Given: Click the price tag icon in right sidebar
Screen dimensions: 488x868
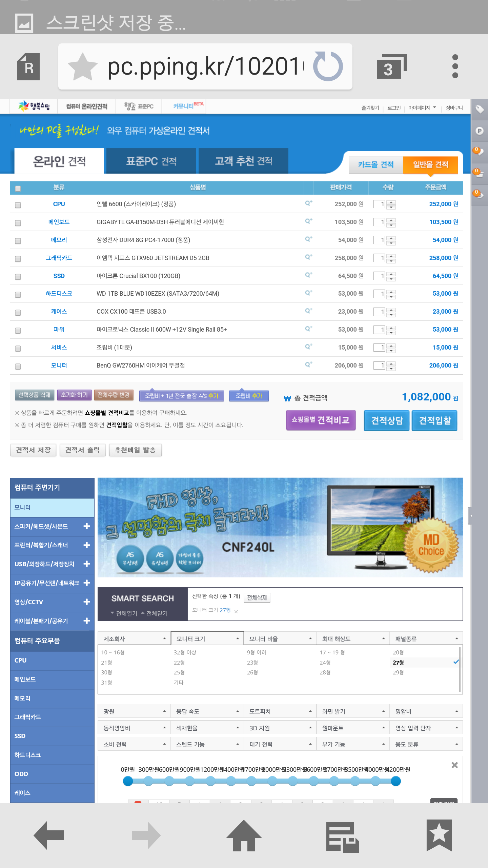Looking at the screenshot, I should pos(480,109).
